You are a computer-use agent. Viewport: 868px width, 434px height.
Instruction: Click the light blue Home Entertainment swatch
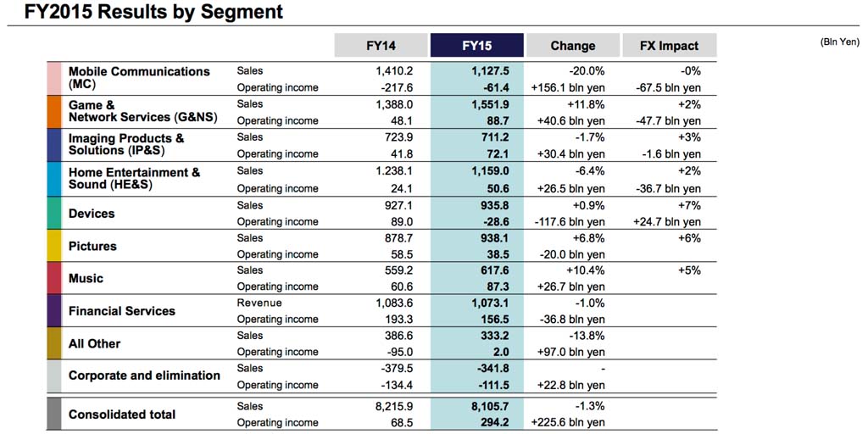[x=53, y=178]
